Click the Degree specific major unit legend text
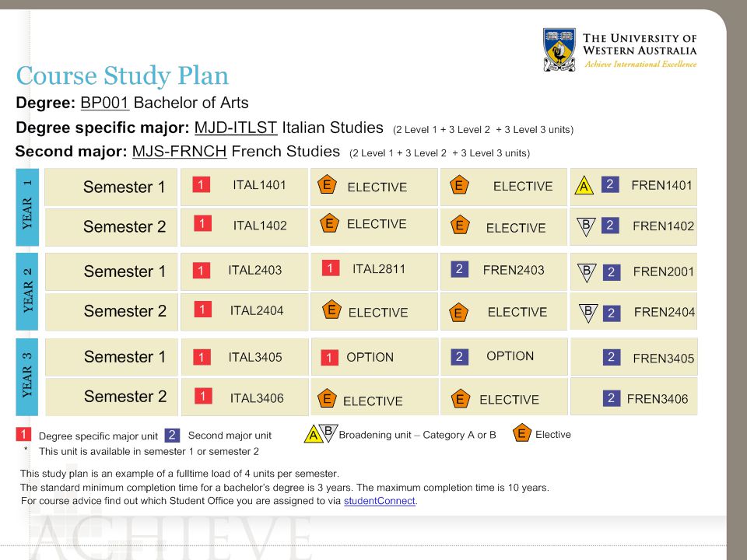 coord(98,436)
